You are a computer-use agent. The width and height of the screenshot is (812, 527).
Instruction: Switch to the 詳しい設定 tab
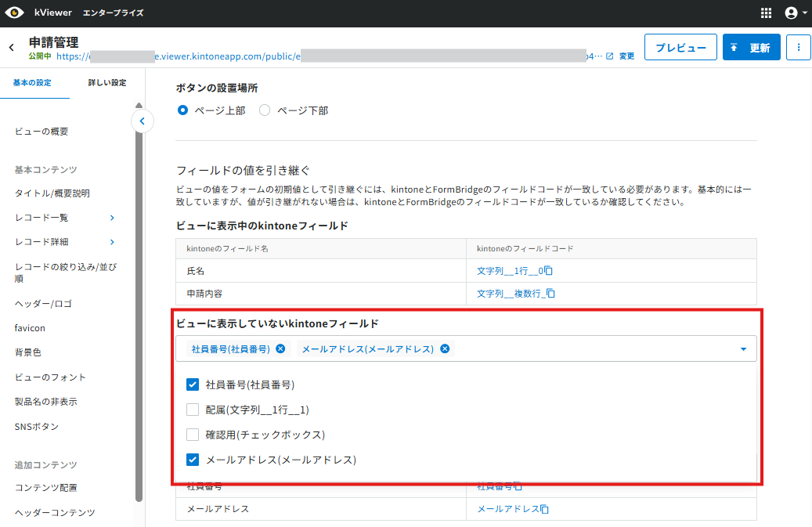[x=107, y=83]
